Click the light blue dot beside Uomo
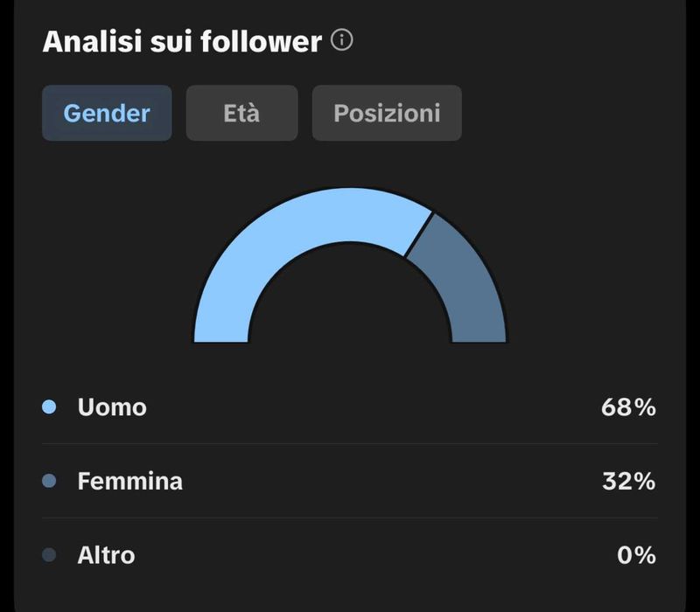 pos(50,407)
